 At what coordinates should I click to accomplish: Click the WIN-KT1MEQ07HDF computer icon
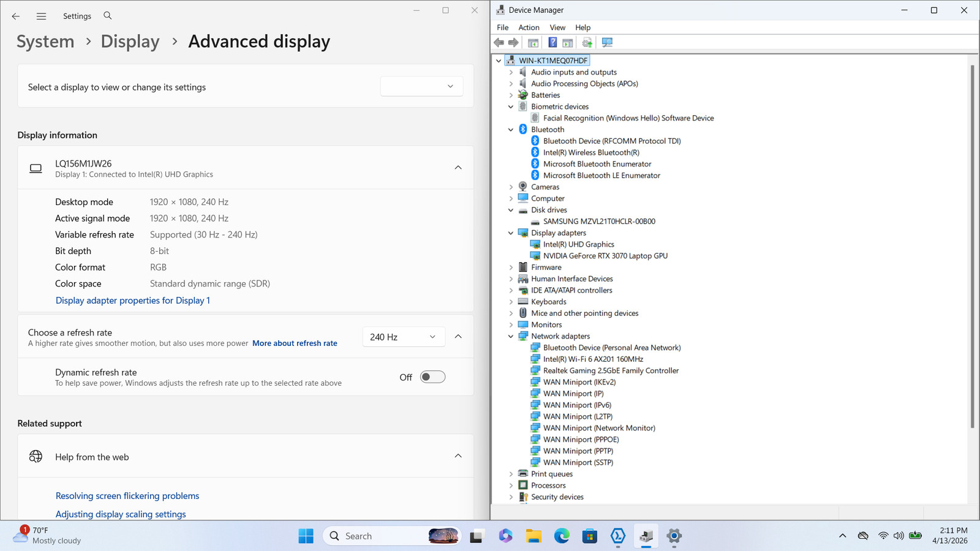511,61
